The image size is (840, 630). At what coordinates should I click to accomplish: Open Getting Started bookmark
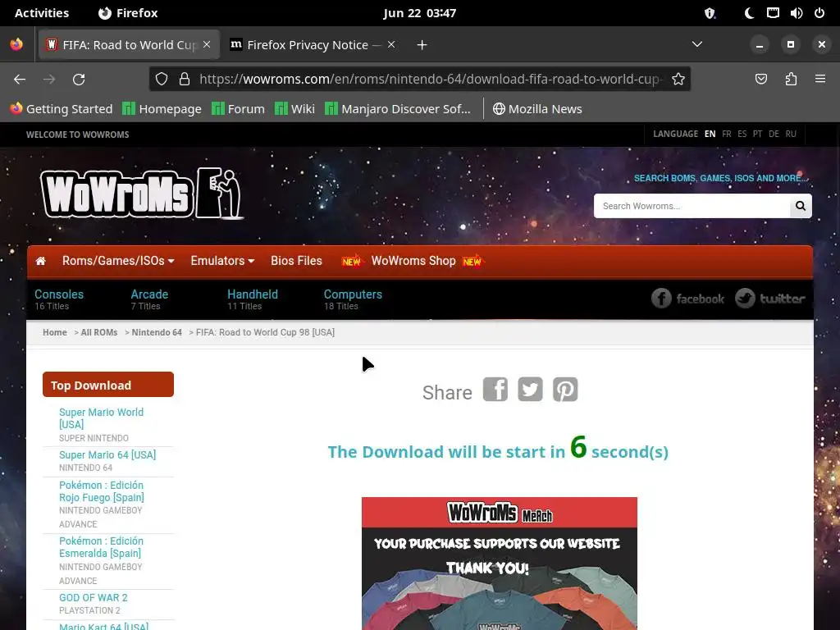tap(62, 109)
